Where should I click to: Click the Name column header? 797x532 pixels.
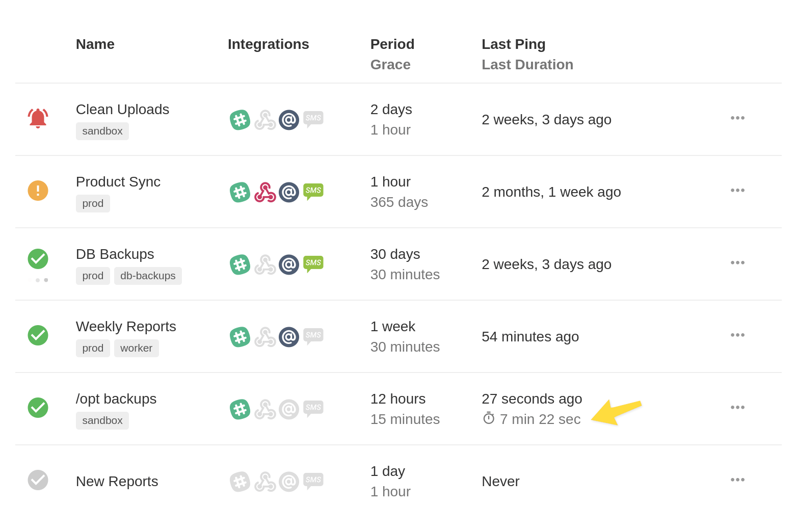click(95, 44)
